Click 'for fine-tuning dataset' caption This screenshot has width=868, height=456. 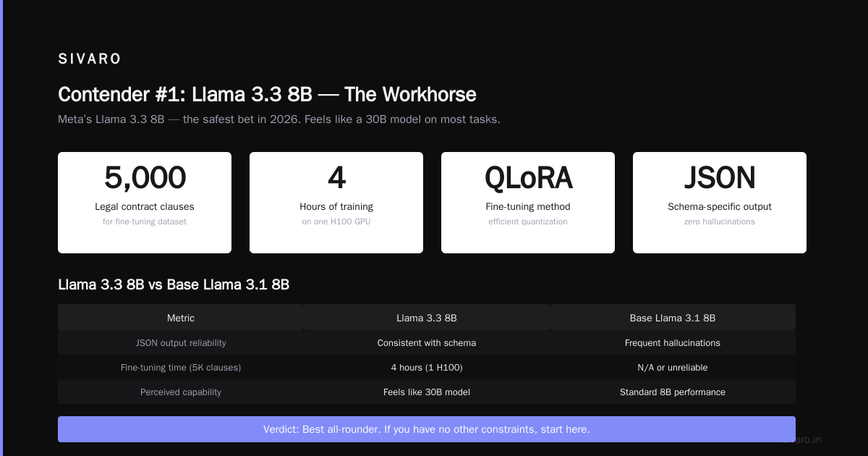(145, 221)
